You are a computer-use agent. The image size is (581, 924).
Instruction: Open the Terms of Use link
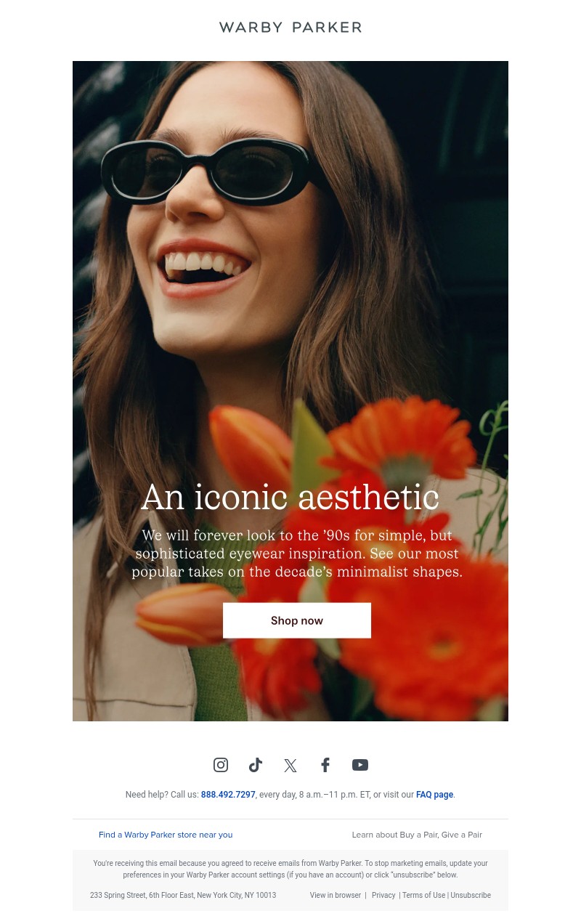[423, 895]
